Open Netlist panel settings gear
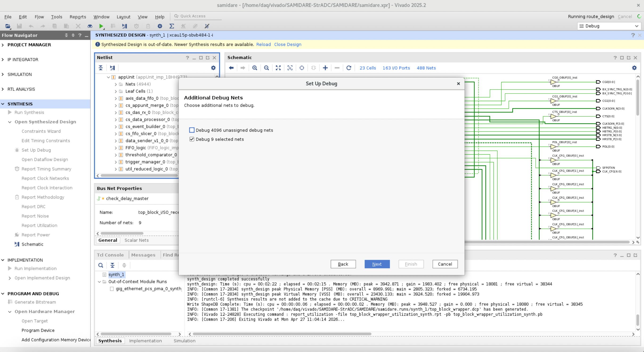Image resolution: width=644 pixels, height=352 pixels. (213, 68)
